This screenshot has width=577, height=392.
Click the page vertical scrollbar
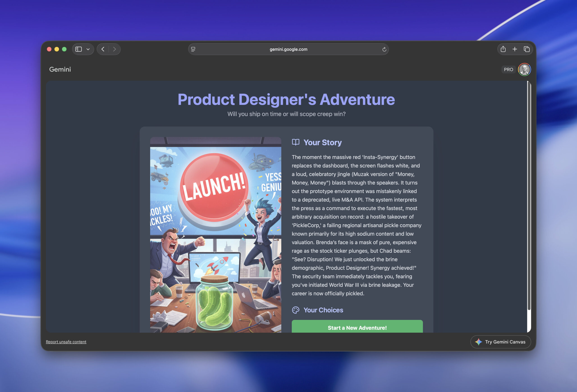coord(529,196)
